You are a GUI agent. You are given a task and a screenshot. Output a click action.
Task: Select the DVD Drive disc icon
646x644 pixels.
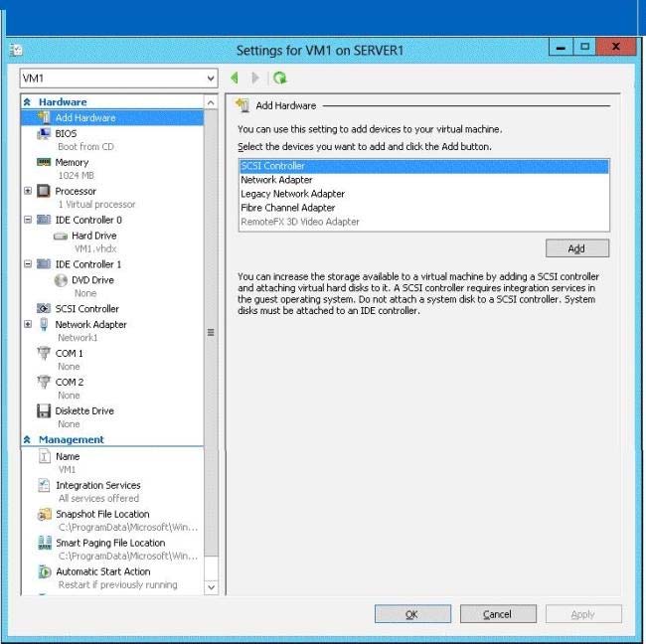61,280
